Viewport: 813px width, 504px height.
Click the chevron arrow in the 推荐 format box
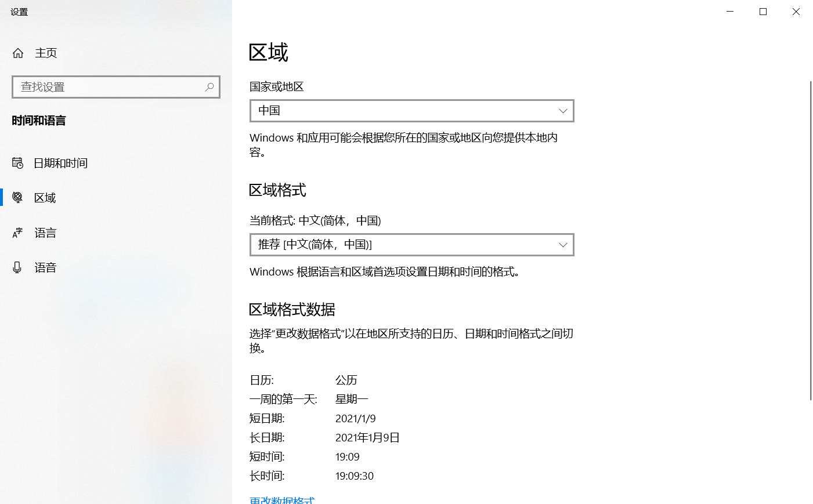pyautogui.click(x=562, y=245)
